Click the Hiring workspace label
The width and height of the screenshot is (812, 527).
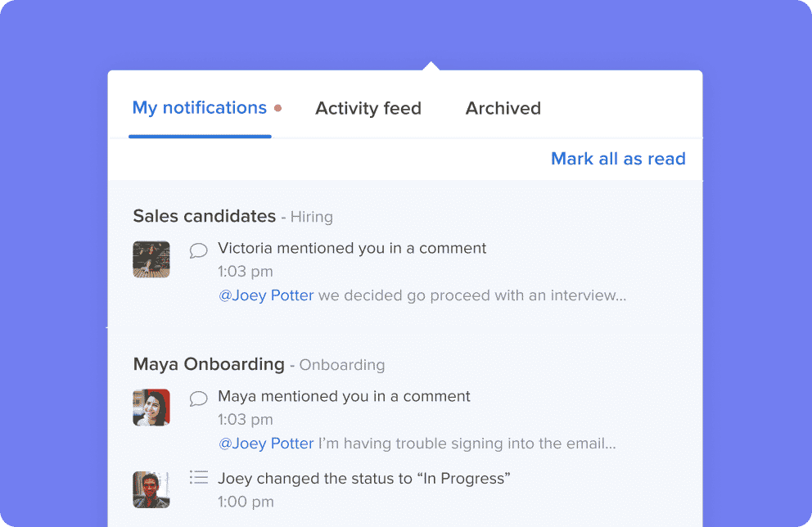pyautogui.click(x=312, y=217)
